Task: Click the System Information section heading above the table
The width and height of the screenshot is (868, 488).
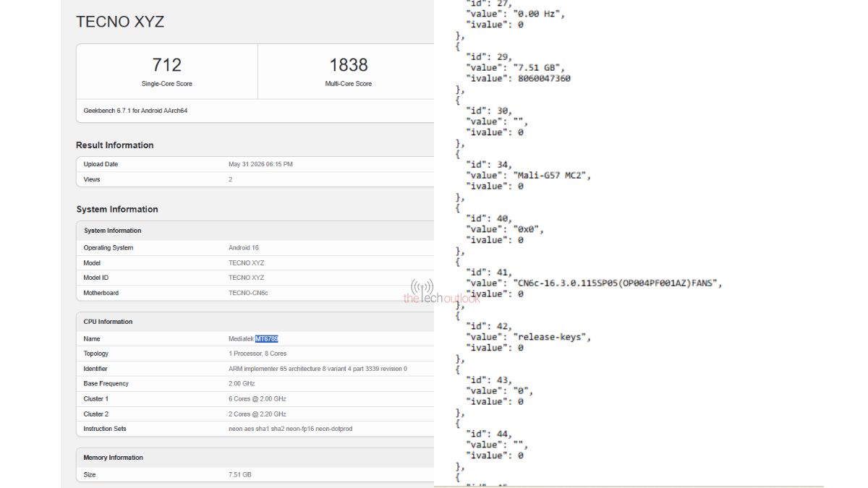Action: 117,210
